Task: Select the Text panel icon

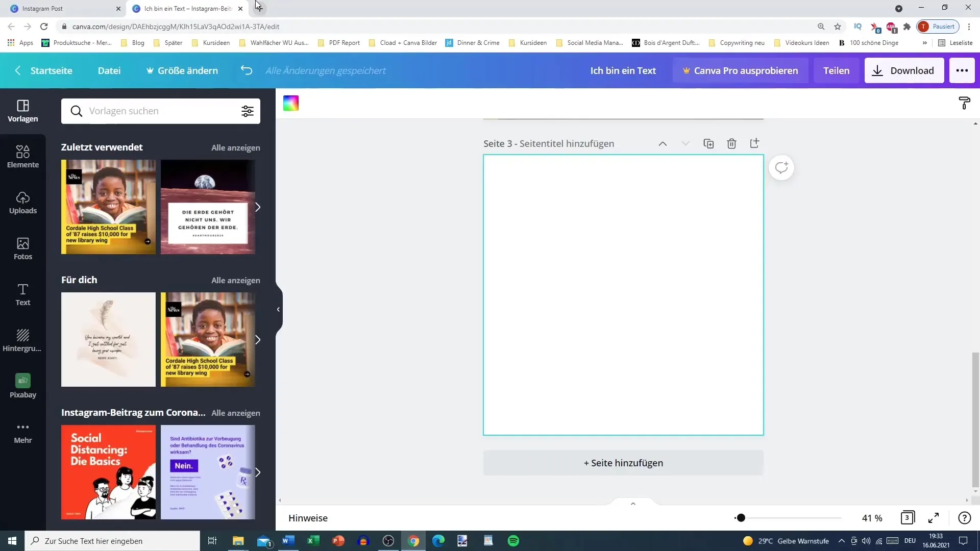Action: [23, 294]
